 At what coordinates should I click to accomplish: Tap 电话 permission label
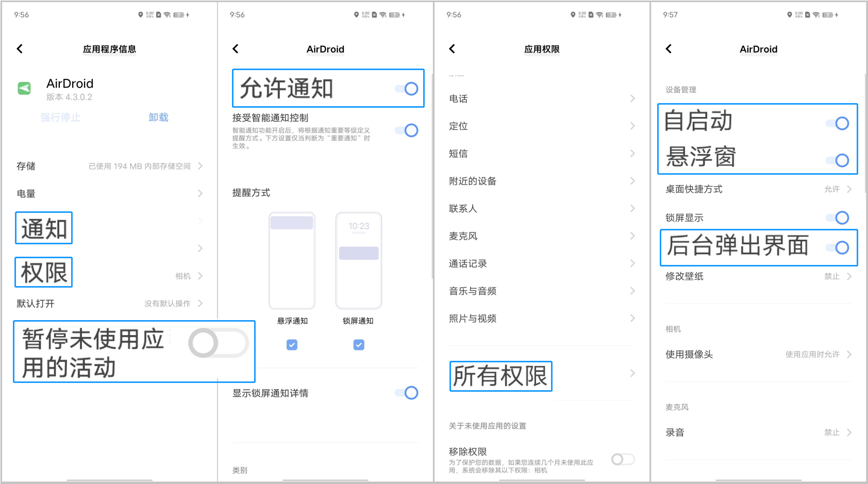click(x=458, y=98)
